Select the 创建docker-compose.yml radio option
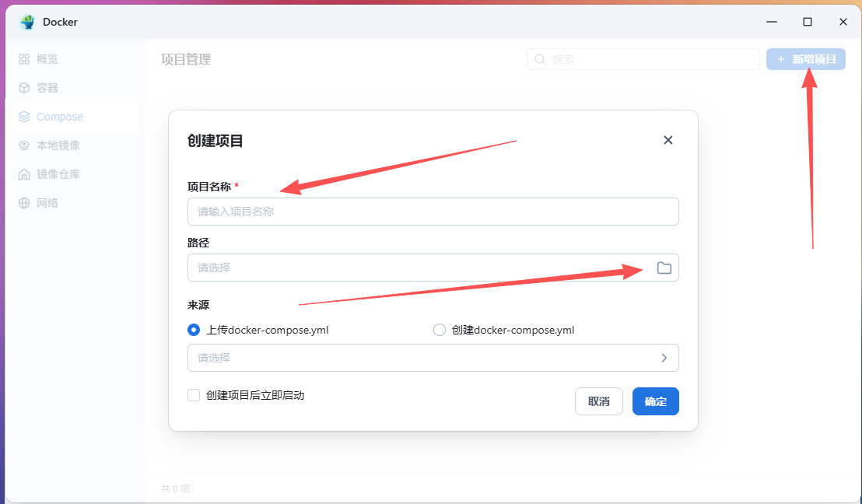The image size is (862, 504). 440,330
